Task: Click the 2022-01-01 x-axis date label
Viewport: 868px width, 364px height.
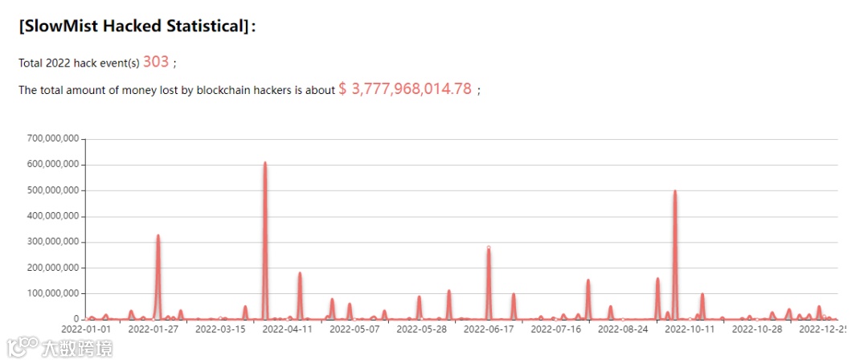Action: pyautogui.click(x=86, y=329)
